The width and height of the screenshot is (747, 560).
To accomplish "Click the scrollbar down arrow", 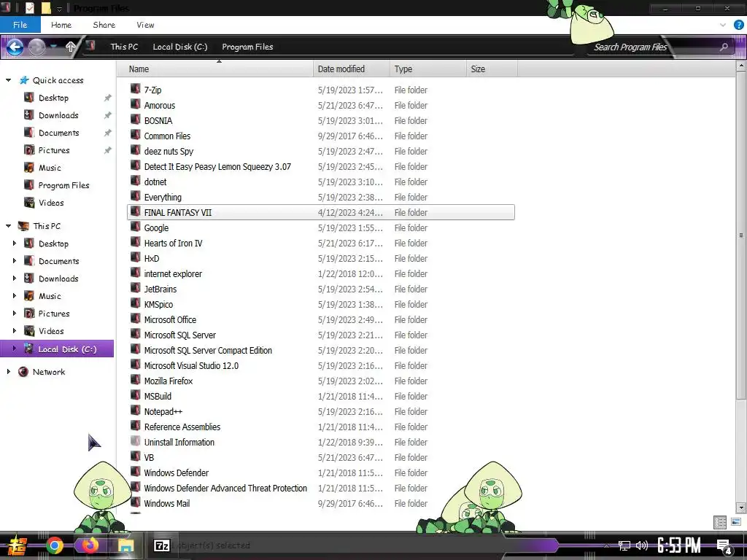I will [741, 507].
